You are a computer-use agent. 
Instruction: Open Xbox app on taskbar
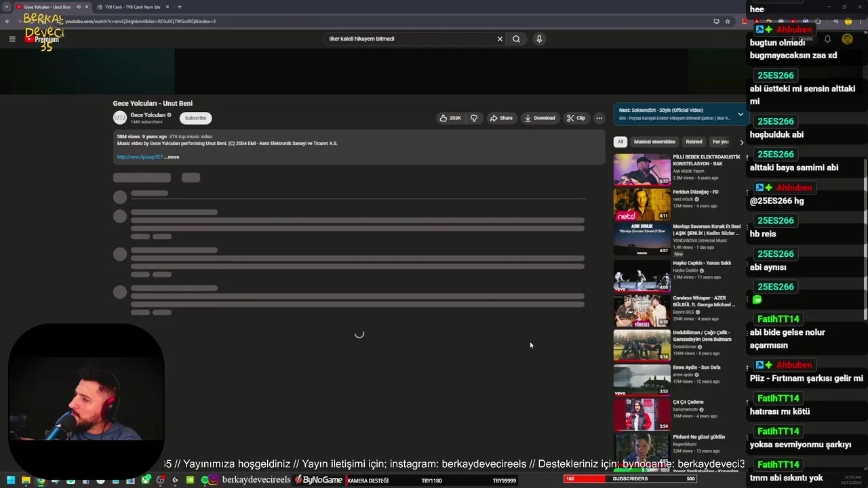pyautogui.click(x=146, y=480)
